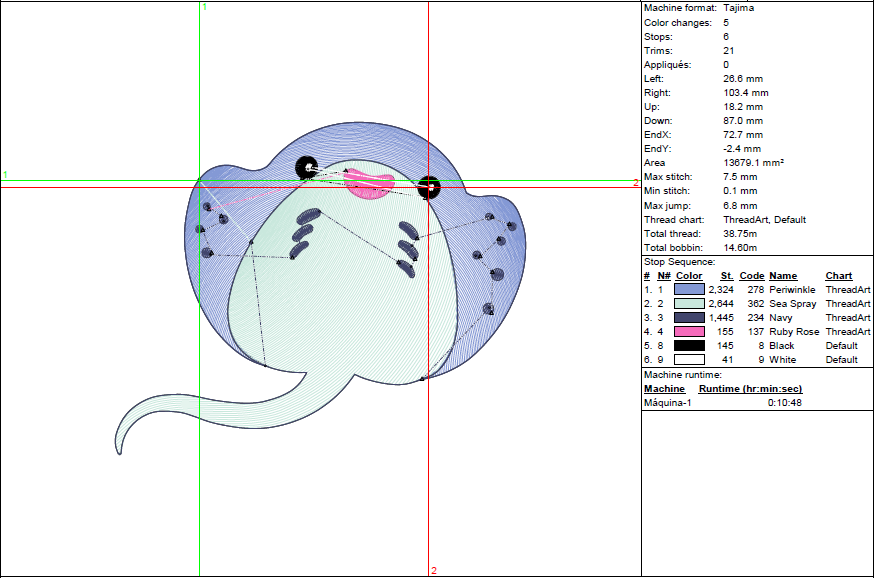
Task: Click the 'Ruby Rose' thread name
Action: (x=794, y=332)
